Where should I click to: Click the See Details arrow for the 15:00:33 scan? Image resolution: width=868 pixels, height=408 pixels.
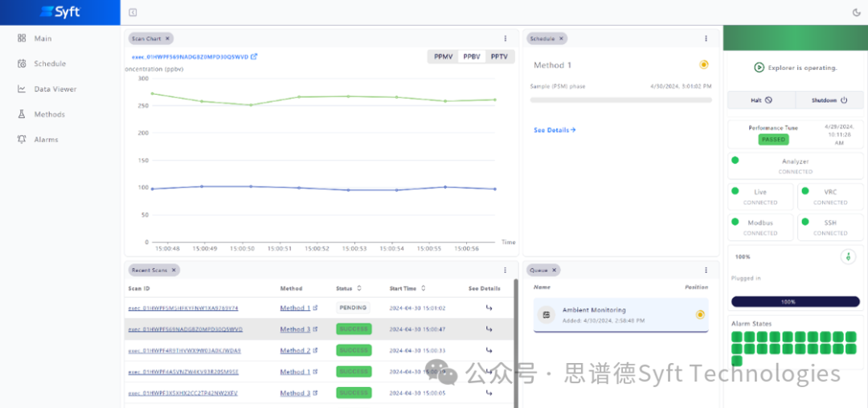(x=489, y=350)
